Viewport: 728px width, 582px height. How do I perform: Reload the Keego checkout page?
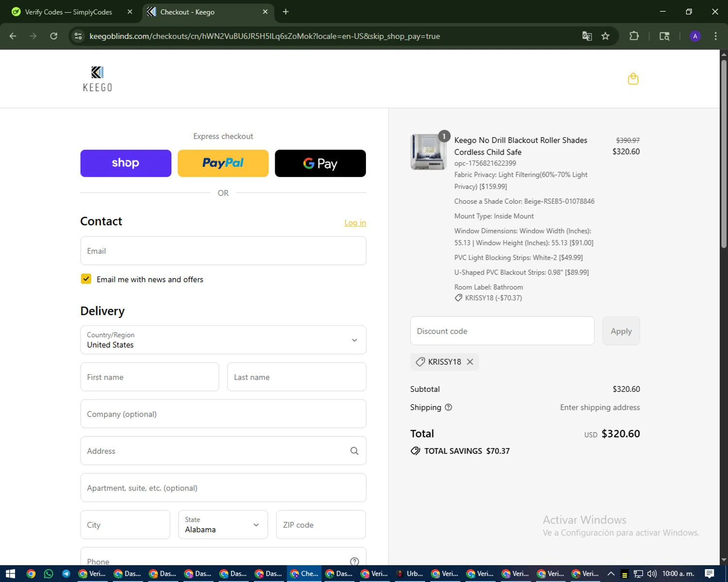pyautogui.click(x=54, y=36)
